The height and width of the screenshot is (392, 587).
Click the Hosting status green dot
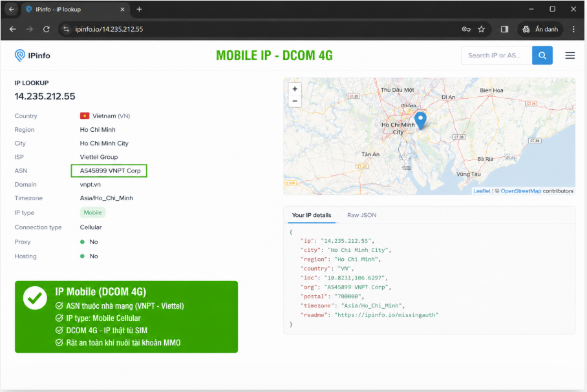click(x=82, y=256)
